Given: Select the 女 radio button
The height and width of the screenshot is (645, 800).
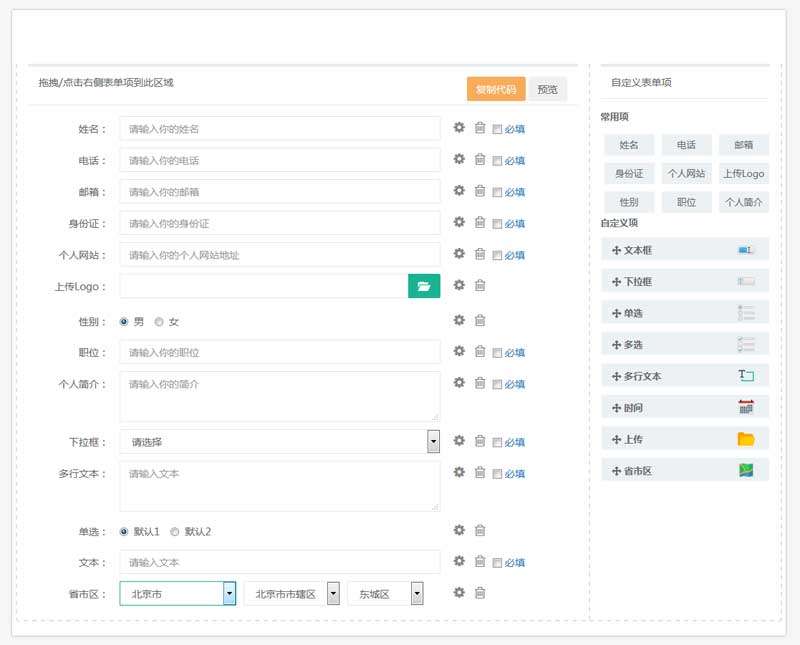Looking at the screenshot, I should pos(159,322).
